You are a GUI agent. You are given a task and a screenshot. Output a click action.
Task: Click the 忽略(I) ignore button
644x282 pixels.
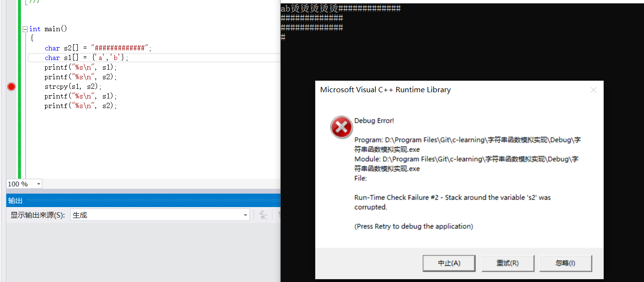click(566, 263)
